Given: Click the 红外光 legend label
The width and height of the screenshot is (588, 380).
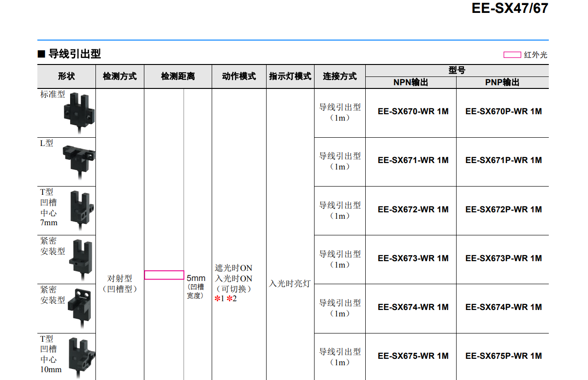Looking at the screenshot, I should pyautogui.click(x=536, y=55).
